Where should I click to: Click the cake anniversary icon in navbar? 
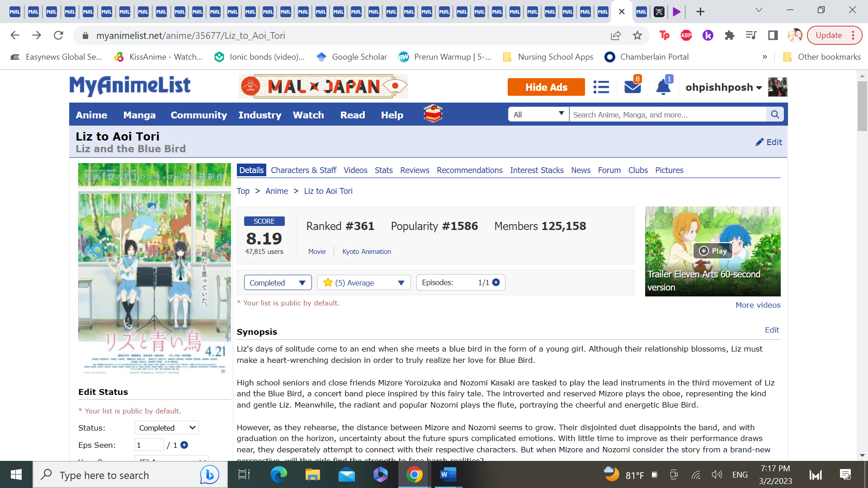[433, 114]
